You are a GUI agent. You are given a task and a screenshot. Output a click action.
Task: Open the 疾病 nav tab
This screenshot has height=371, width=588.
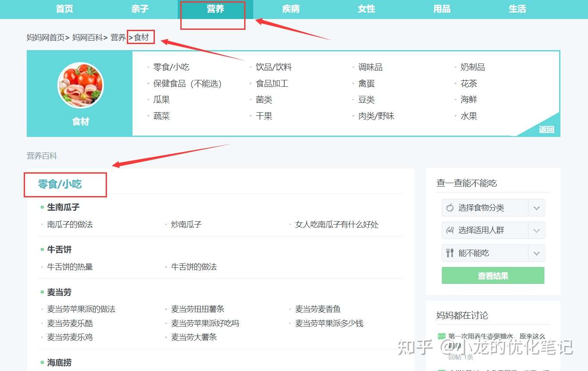291,9
